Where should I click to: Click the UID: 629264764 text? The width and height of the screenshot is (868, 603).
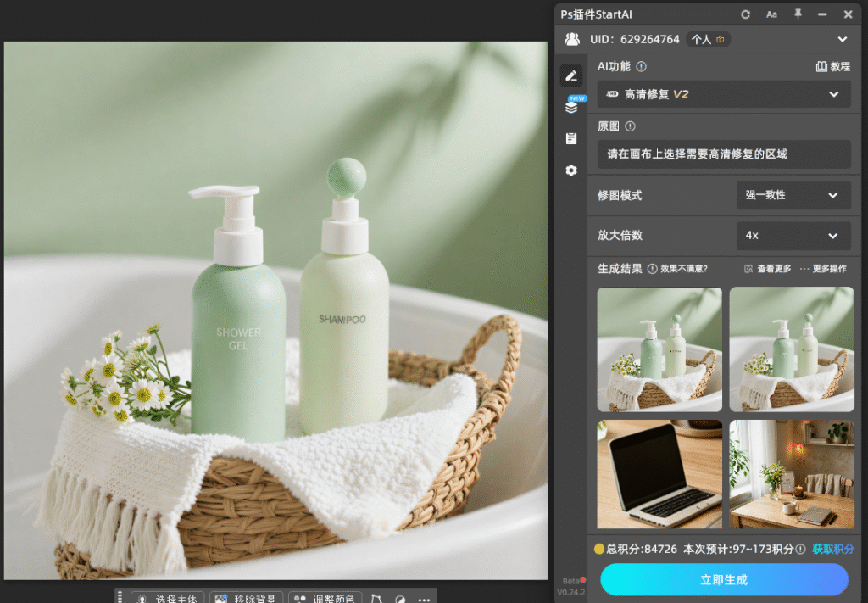tap(634, 39)
